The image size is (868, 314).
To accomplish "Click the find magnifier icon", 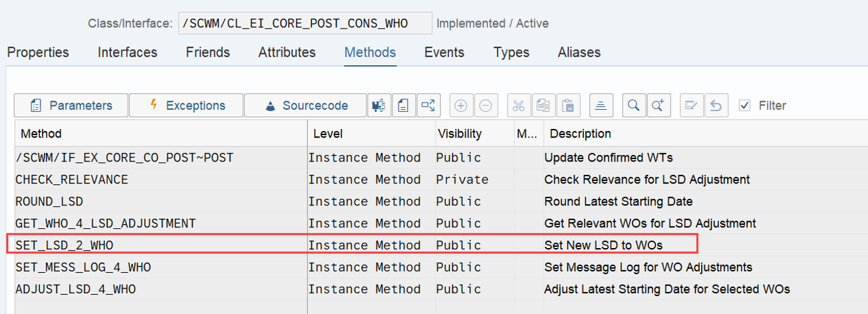I will tap(634, 105).
